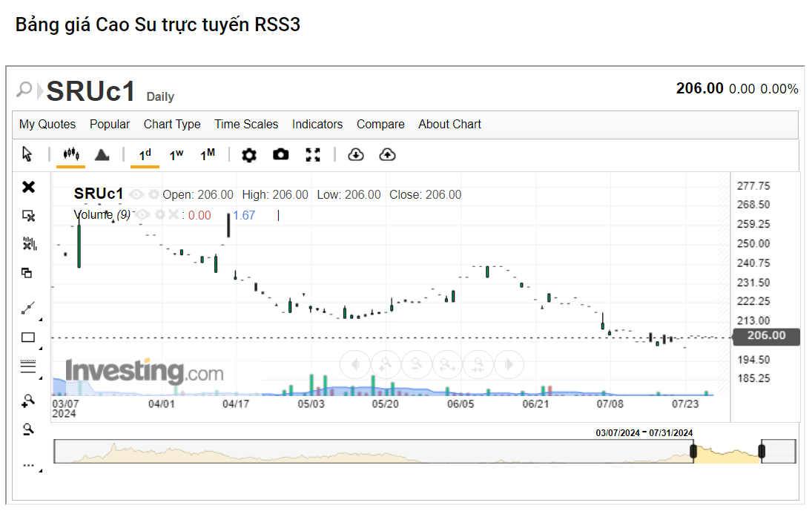Select the rectangle shape tool
This screenshot has height=511, width=812.
(x=28, y=337)
